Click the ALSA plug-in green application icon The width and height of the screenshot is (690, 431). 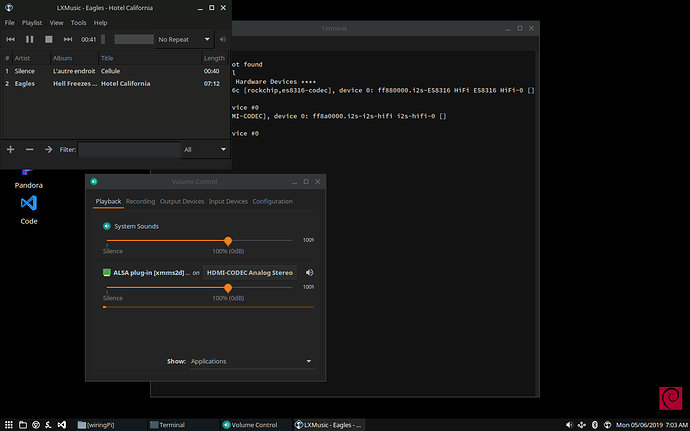coord(106,273)
